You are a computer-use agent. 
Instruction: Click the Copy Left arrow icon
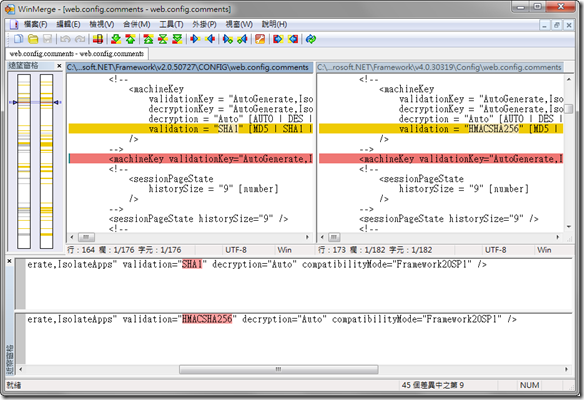(x=210, y=39)
